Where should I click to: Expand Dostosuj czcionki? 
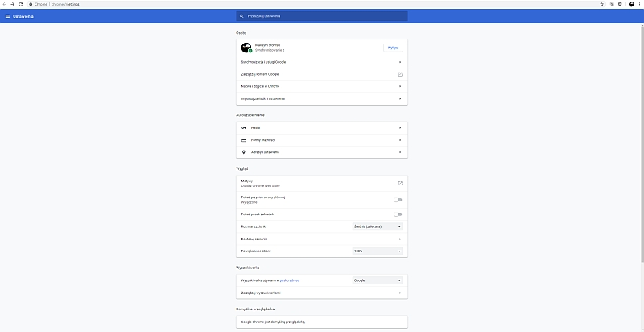[x=400, y=239]
